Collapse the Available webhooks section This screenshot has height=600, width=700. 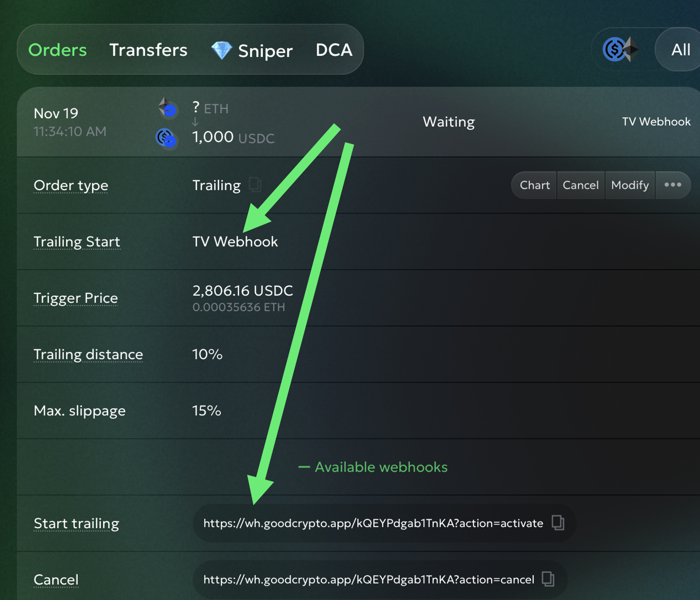[x=373, y=467]
